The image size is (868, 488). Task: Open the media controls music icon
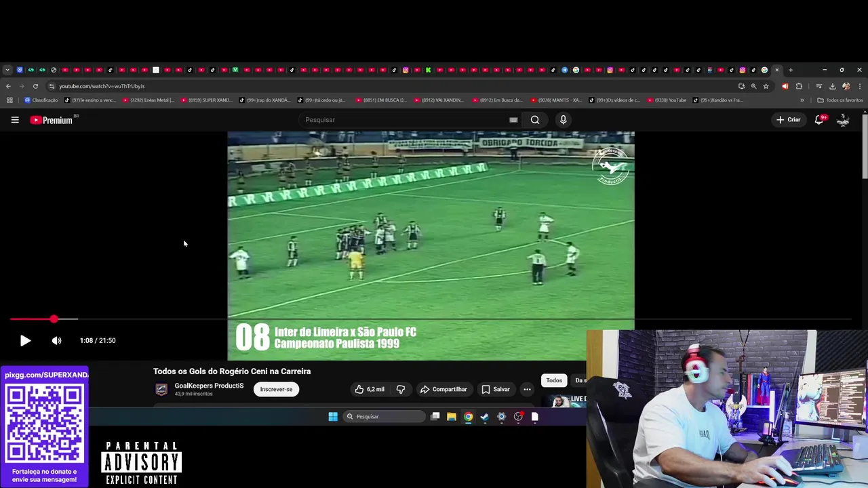click(819, 86)
